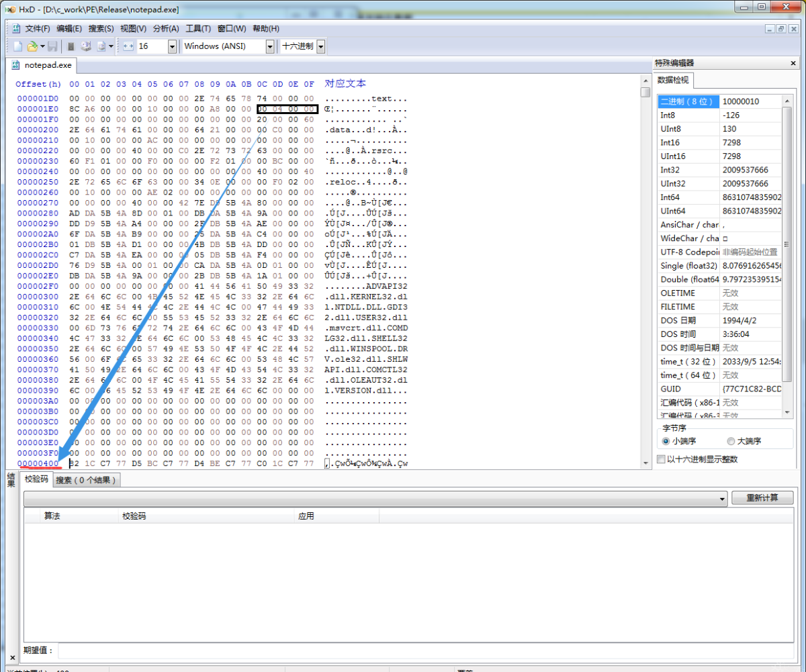Click the Offset(h) column header
Screen dimensions: 806x672
[38, 84]
